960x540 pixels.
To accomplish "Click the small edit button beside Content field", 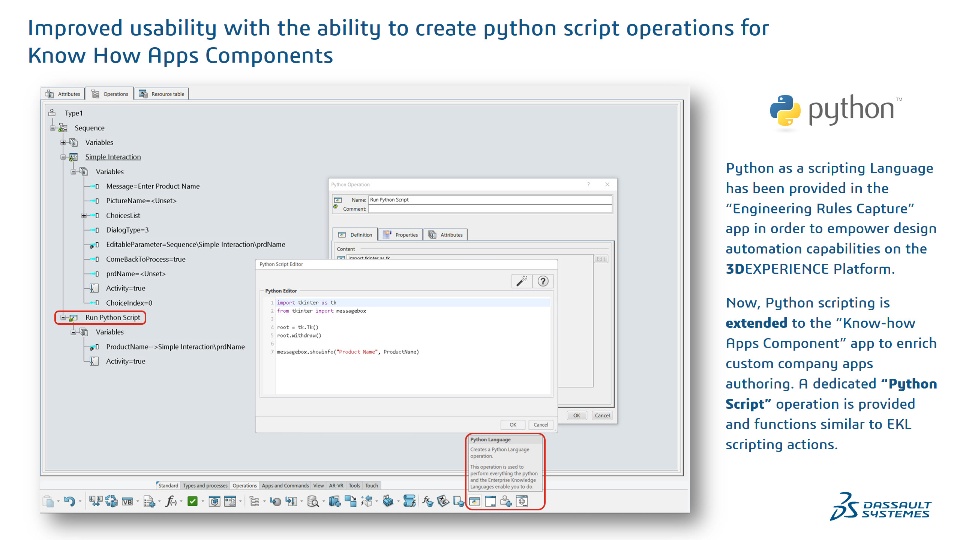I will click(x=601, y=259).
